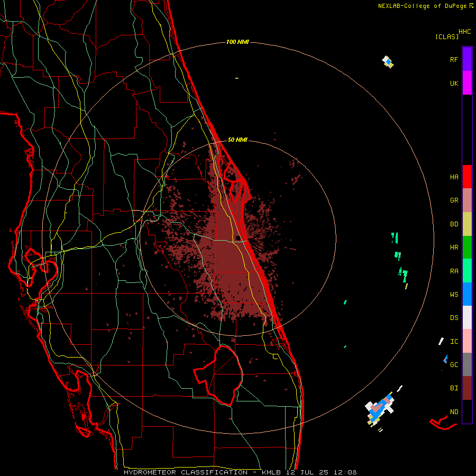Viewport: 476px width, 476px height.
Task: Click the BD legend label
Action: coord(454,224)
